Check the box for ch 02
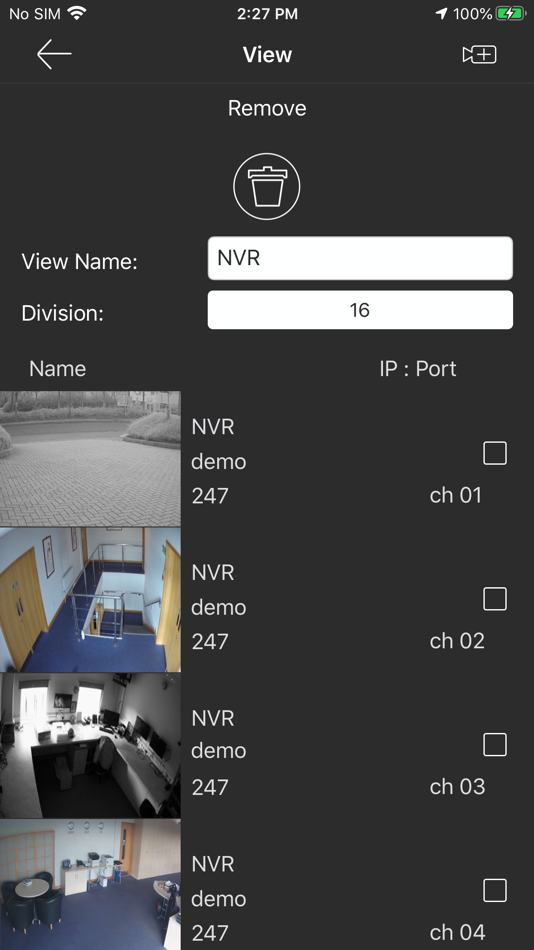The image size is (534, 950). [x=495, y=599]
